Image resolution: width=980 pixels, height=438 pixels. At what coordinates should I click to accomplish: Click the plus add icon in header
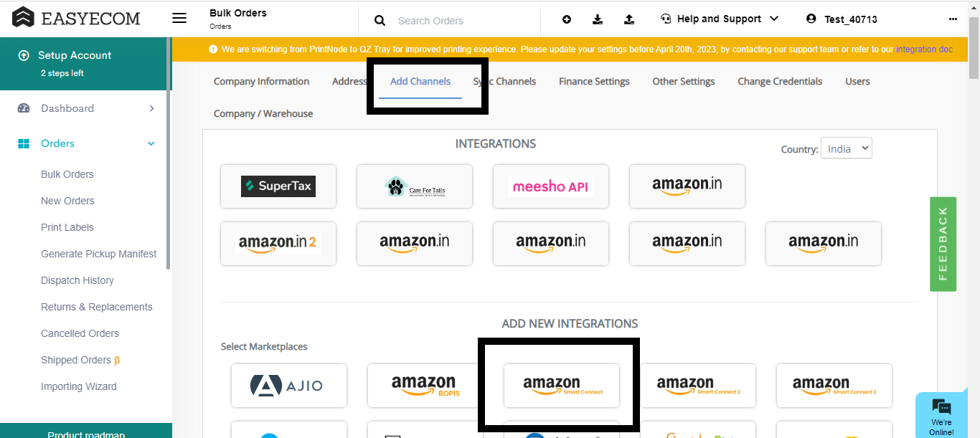[567, 19]
